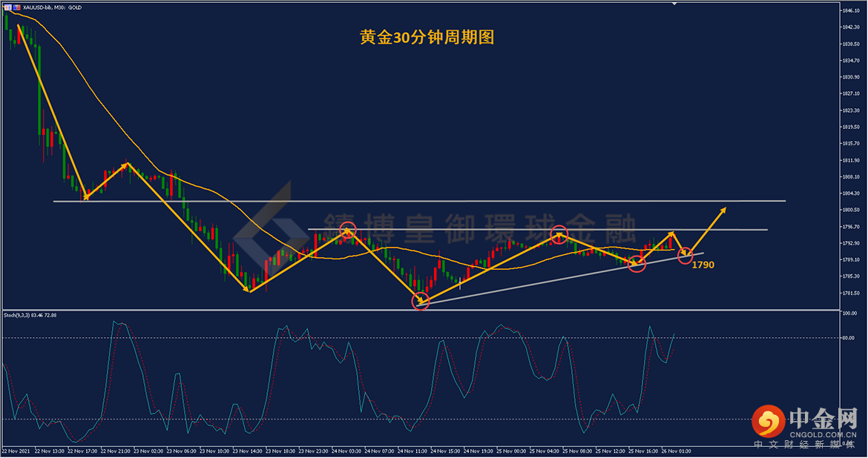
Task: Click the 22 Nov 2021 time axis label
Action: coord(16,451)
